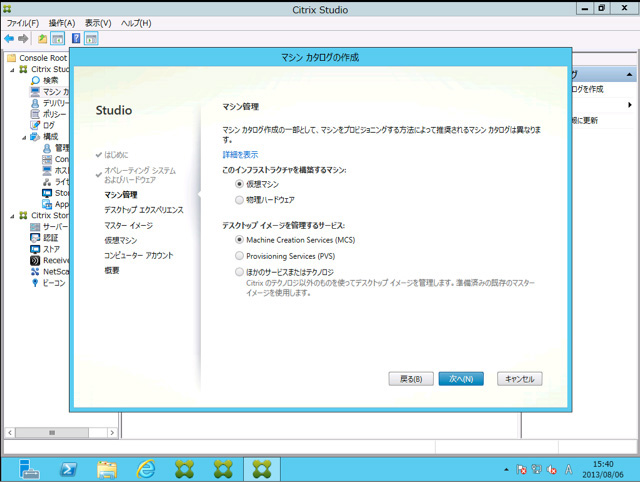Select the ビーコン tree node
Viewport: 640px width, 482px height.
pyautogui.click(x=48, y=283)
